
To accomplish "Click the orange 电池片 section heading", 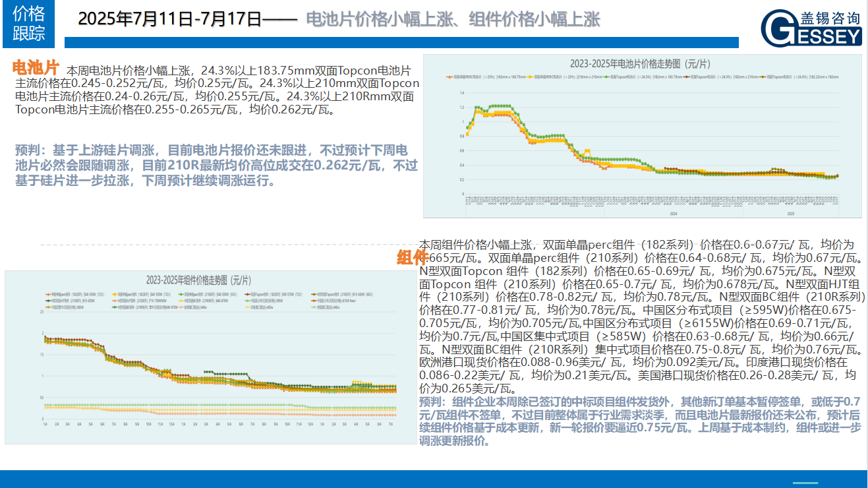I will click(x=37, y=68).
